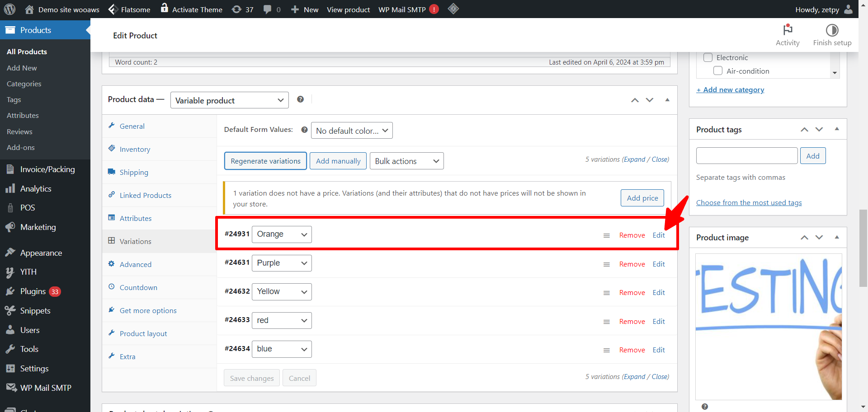Open the Purple attribute dropdown for #24631
The image size is (868, 412).
click(x=282, y=263)
